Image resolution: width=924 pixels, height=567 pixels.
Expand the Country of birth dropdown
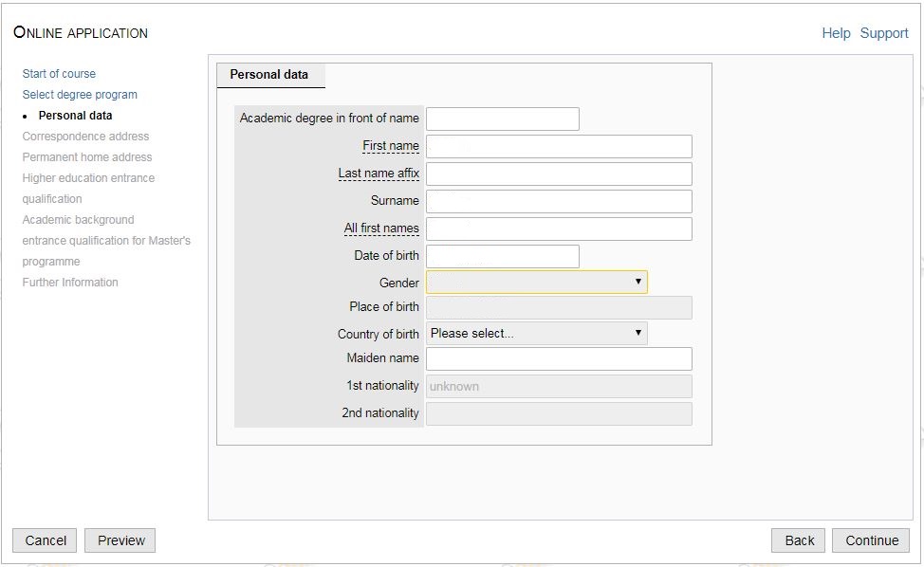(x=536, y=334)
